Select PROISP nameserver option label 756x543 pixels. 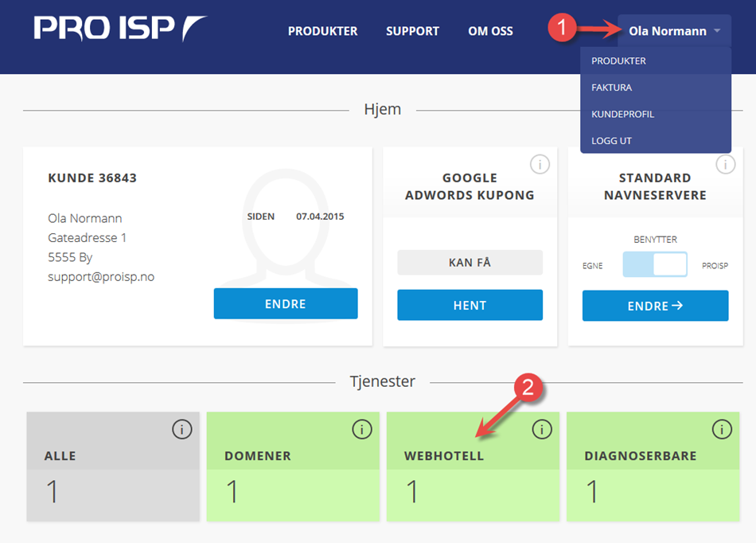(x=715, y=266)
